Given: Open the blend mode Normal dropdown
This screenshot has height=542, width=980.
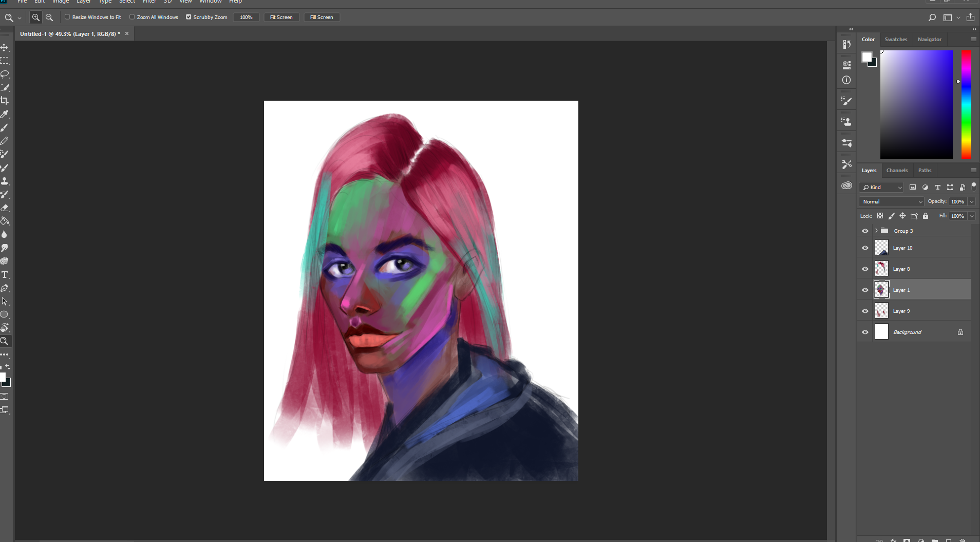Looking at the screenshot, I should pos(892,202).
